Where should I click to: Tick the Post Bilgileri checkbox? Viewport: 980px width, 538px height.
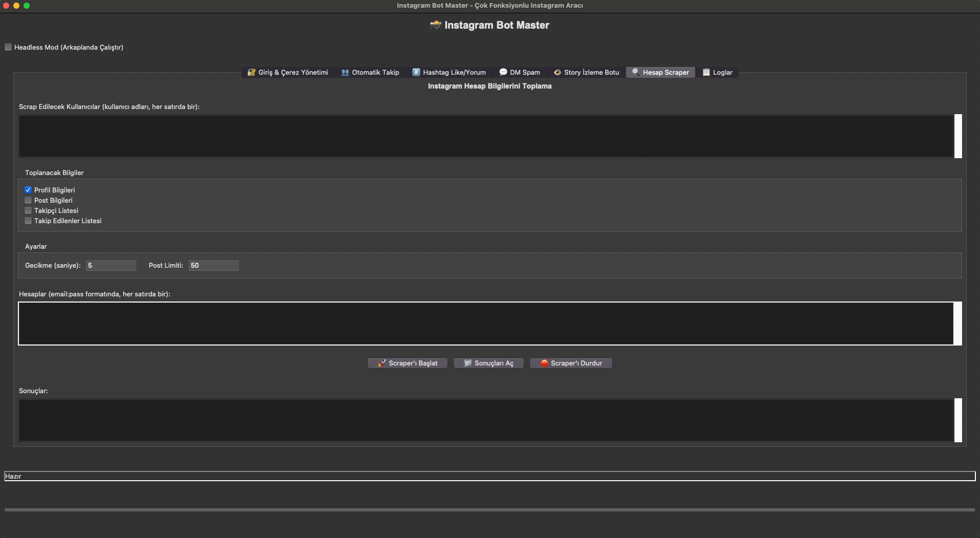tap(28, 200)
